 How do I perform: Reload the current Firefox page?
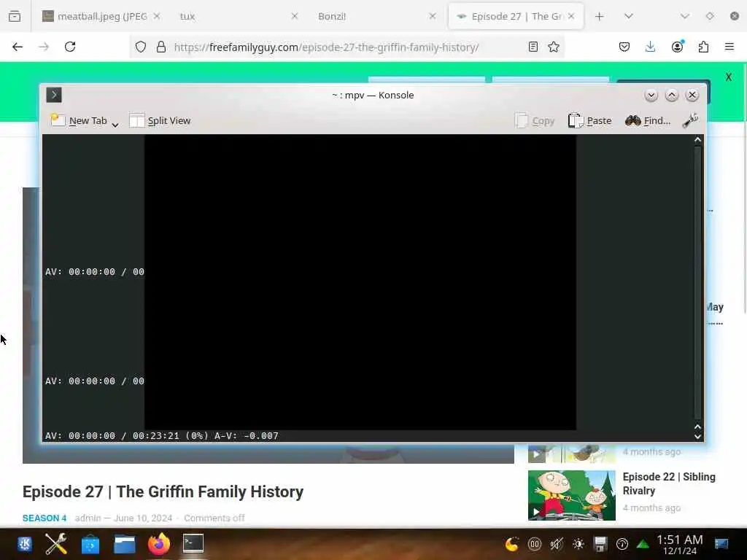click(70, 47)
